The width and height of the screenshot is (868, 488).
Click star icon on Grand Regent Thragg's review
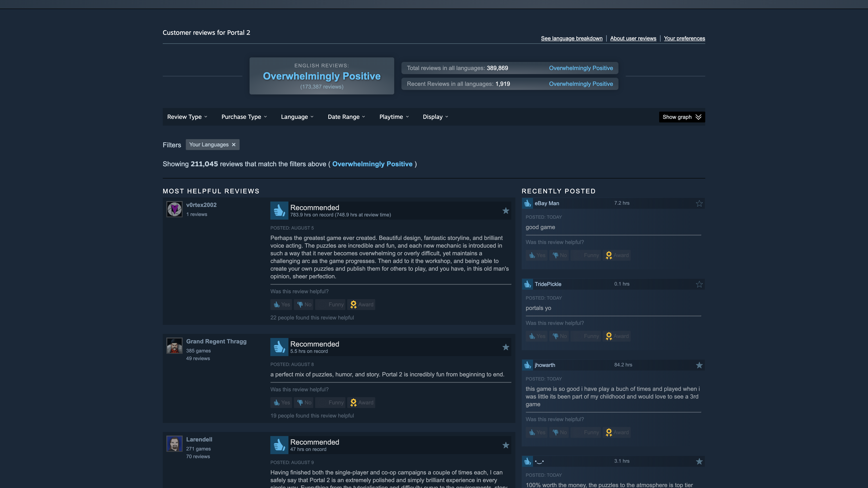point(506,347)
